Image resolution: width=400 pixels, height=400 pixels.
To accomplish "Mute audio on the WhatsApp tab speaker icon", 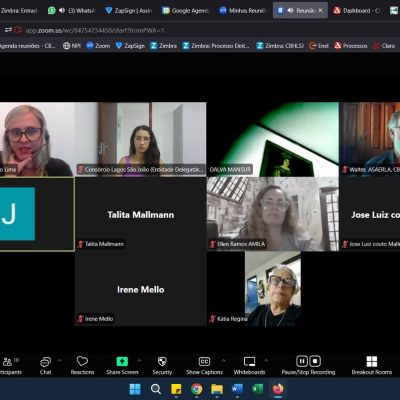I will [62, 11].
